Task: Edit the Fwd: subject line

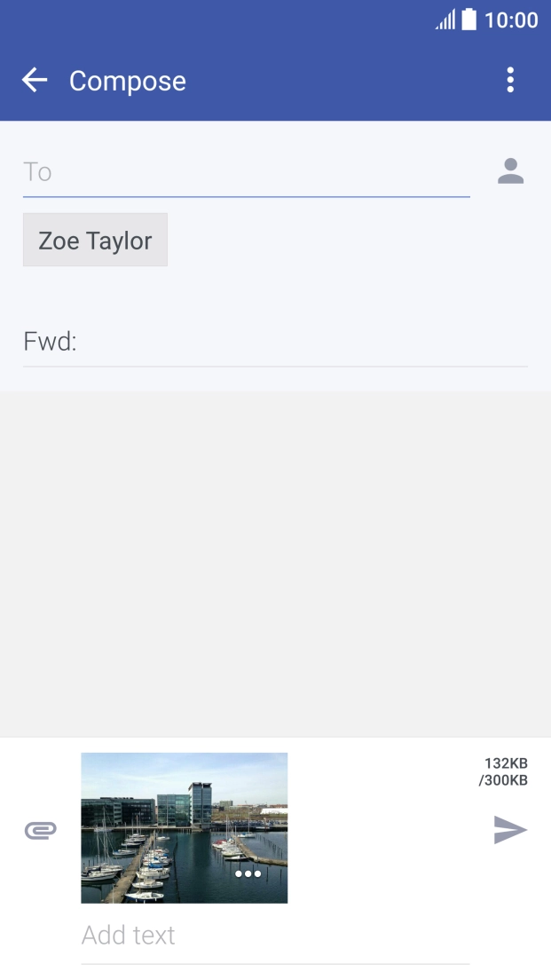Action: (266, 341)
